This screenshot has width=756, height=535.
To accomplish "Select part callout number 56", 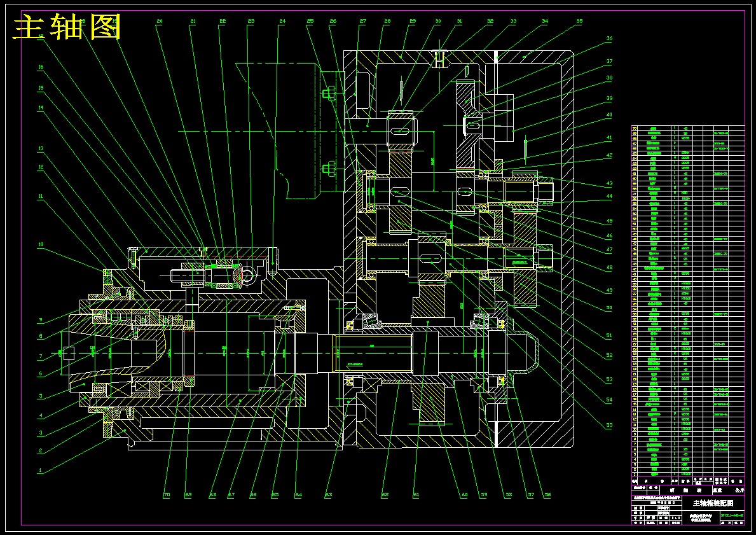I will pos(547,495).
